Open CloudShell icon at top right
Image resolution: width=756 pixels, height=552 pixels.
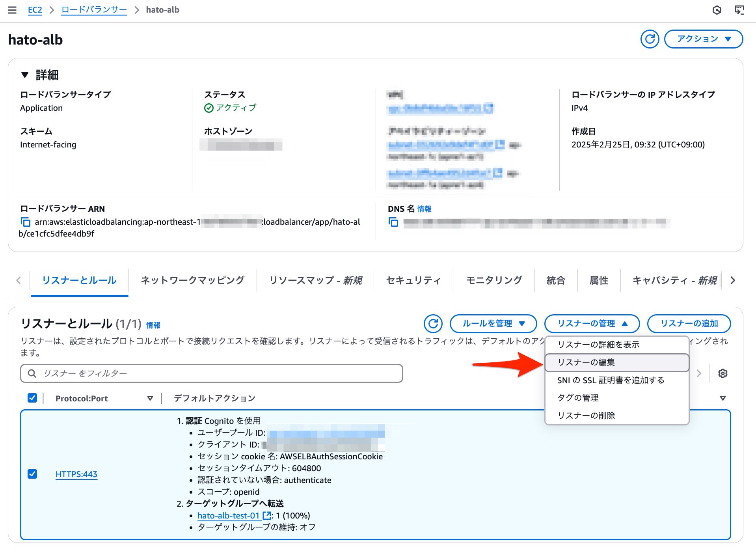739,10
